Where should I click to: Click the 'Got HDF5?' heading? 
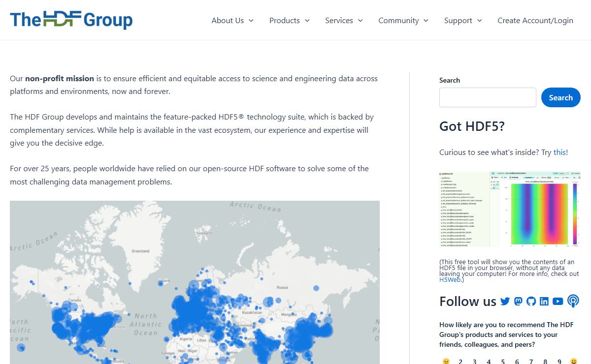coord(472,126)
